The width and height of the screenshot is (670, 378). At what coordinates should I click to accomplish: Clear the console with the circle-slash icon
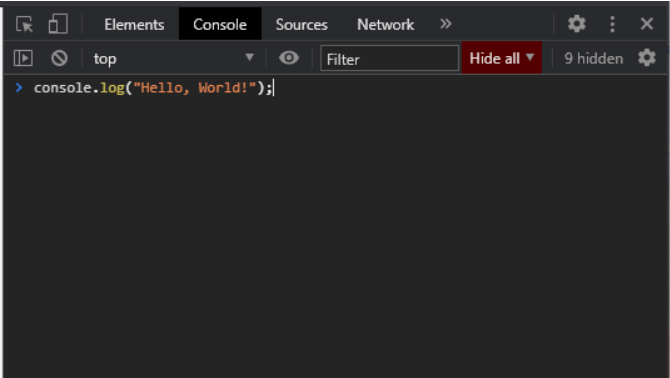click(x=59, y=58)
